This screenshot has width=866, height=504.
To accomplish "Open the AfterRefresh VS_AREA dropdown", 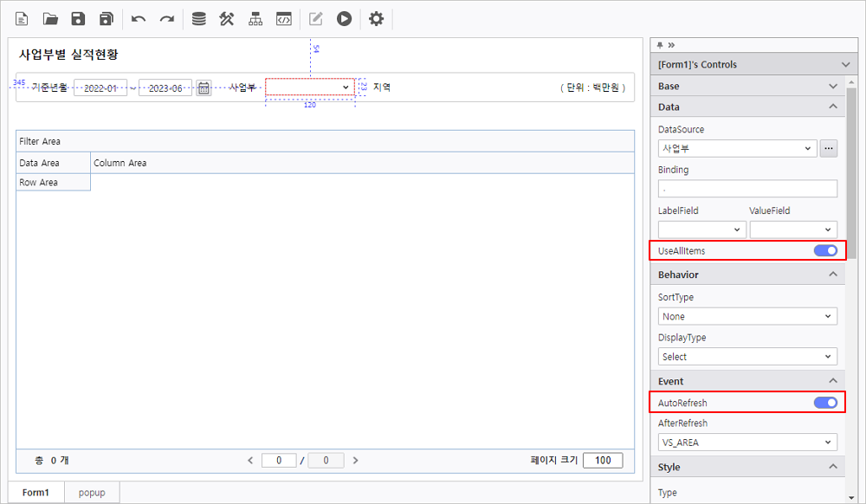I will click(747, 443).
